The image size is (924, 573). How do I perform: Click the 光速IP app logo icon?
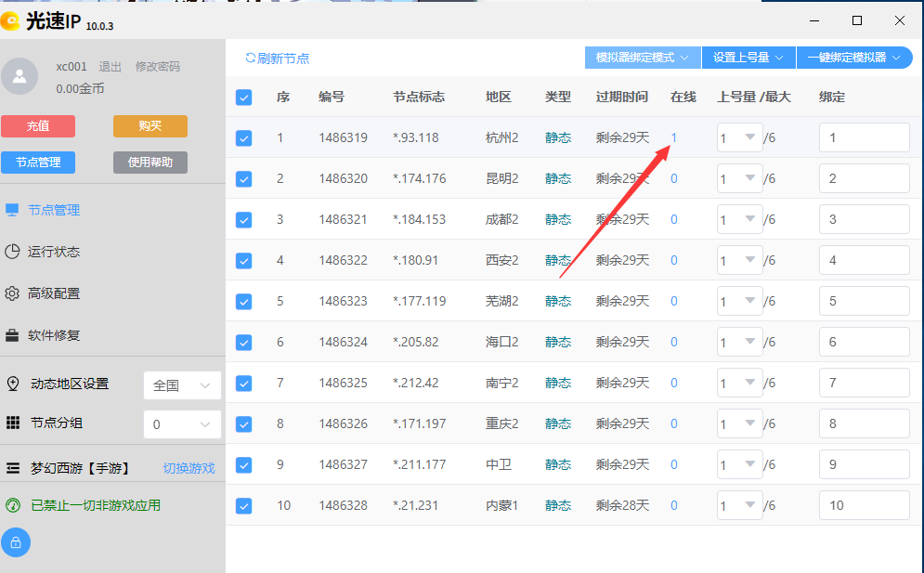pyautogui.click(x=9, y=21)
